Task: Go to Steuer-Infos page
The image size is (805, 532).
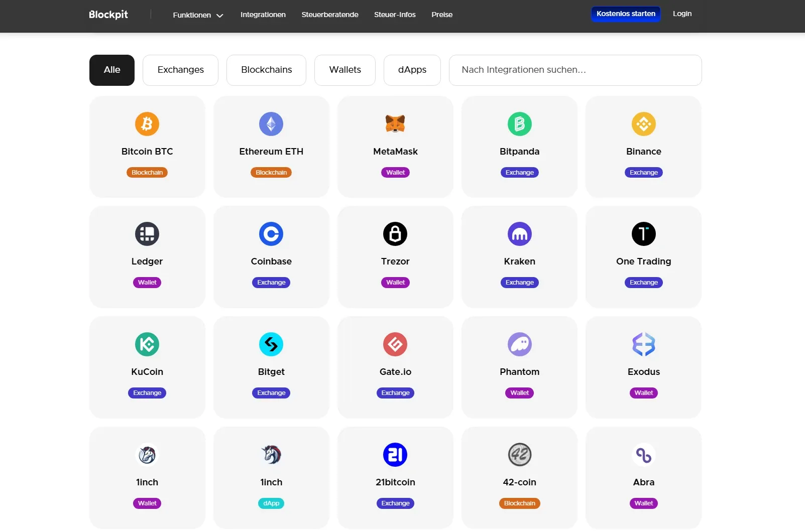Action: 395,15
